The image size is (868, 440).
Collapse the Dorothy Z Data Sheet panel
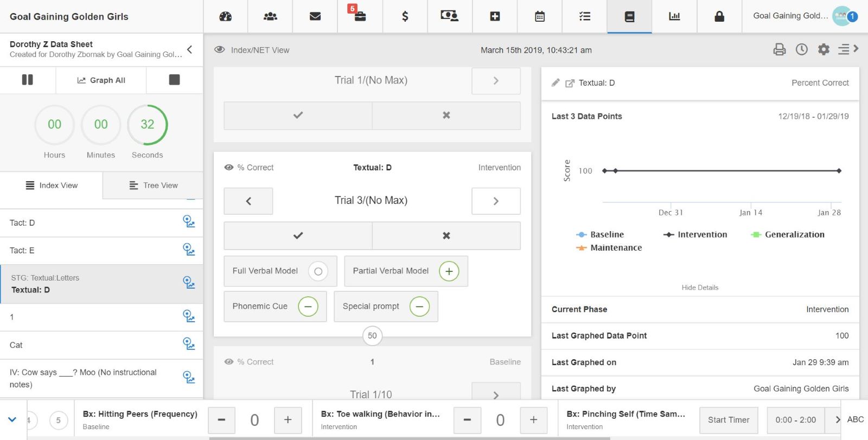(190, 49)
